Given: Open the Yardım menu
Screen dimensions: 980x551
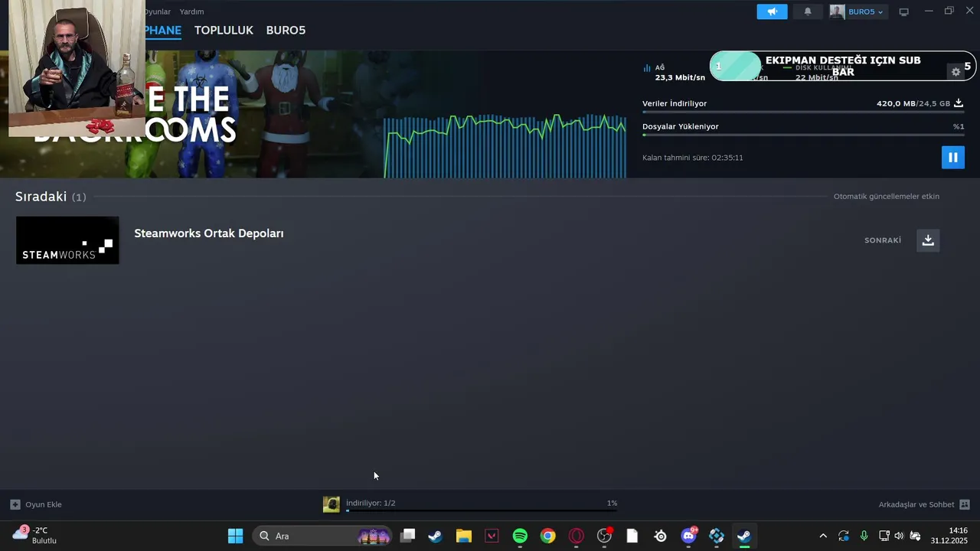Looking at the screenshot, I should [191, 11].
